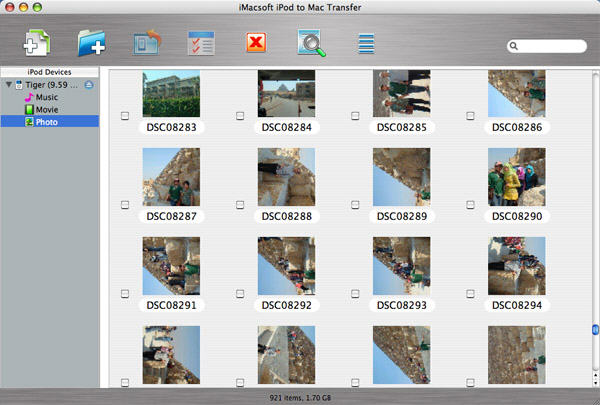600x405 pixels.
Task: Select the Photo item in sidebar
Action: click(50, 122)
